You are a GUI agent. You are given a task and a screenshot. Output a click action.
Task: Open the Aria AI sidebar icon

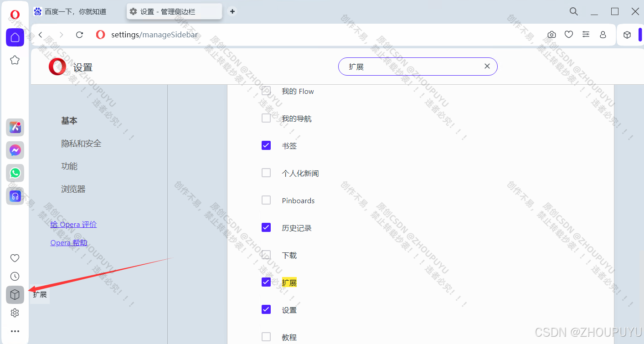coord(15,128)
